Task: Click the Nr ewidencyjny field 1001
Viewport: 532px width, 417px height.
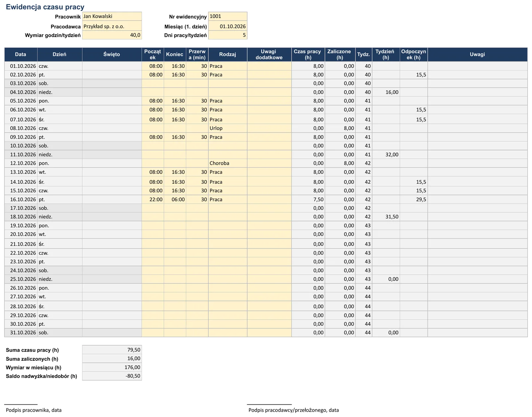Action: pos(228,16)
